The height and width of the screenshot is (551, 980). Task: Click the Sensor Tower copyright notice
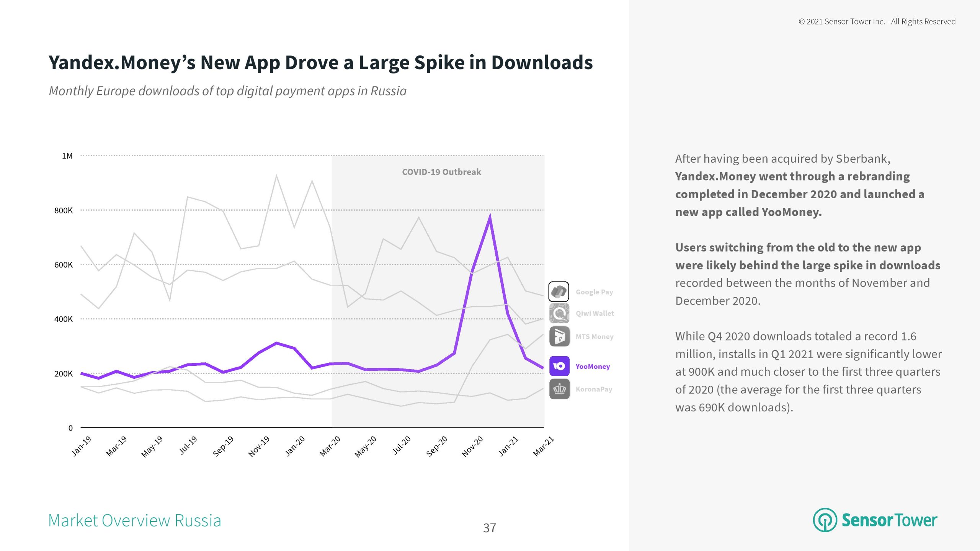(x=877, y=22)
